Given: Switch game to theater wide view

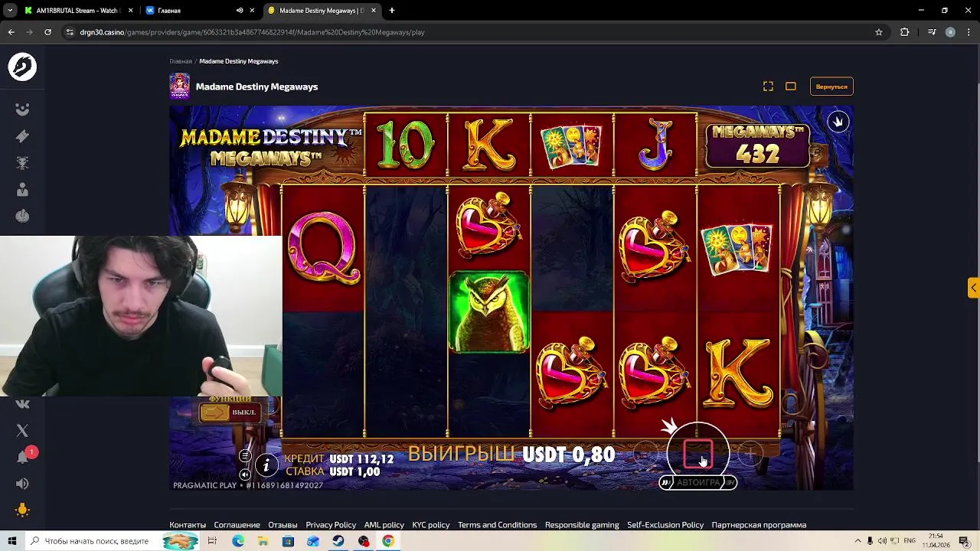Looking at the screenshot, I should tap(791, 86).
